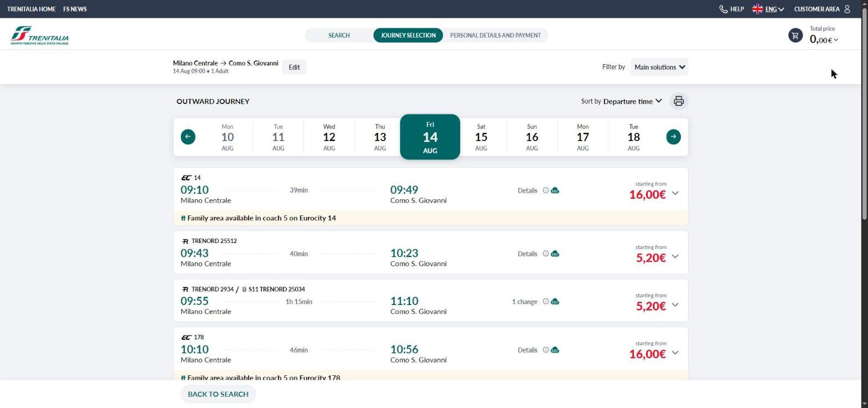Click Personal Details and Payment step
The width and height of the screenshot is (868, 408).
point(495,35)
